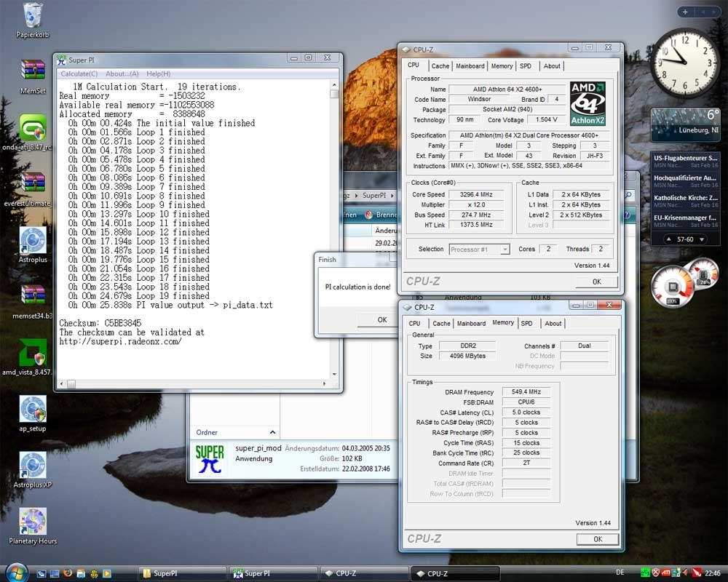This screenshot has height=582, width=728.
Task: Switch to Cache tab in upper CPU-Z
Action: [x=440, y=66]
